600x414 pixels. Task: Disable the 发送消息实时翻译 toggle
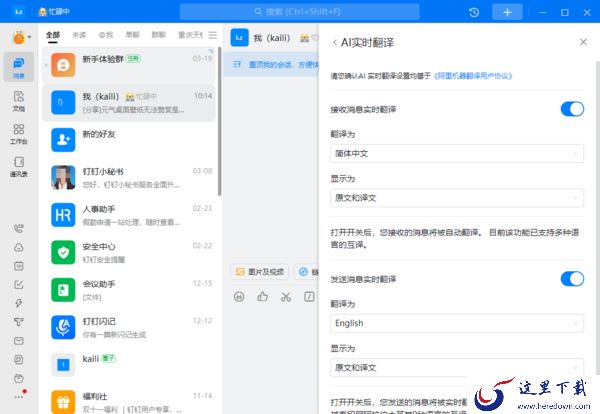pyautogui.click(x=572, y=279)
